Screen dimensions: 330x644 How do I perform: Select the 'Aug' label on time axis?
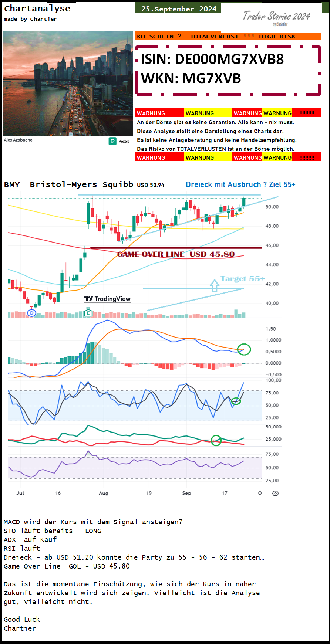(104, 493)
